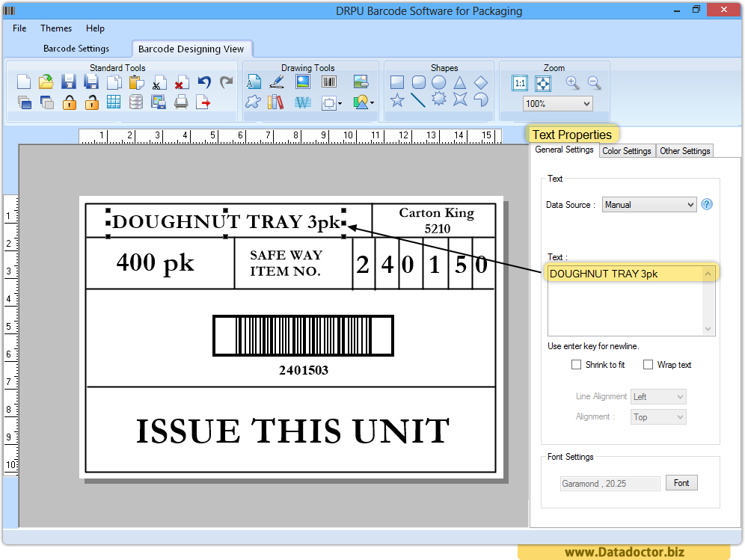745x560 pixels.
Task: Open the books library icon
Action: pos(275,102)
